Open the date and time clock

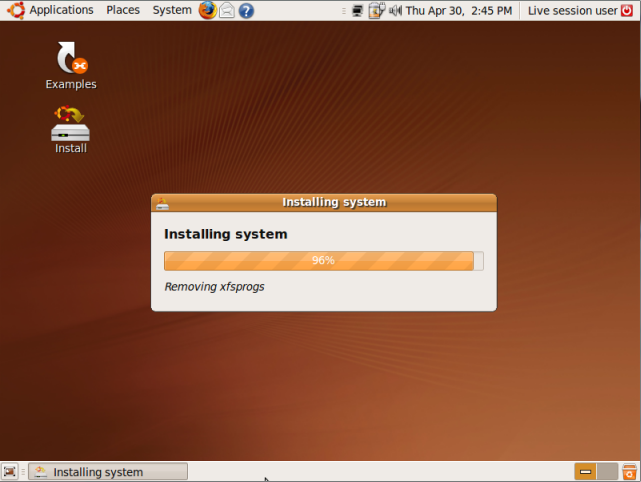pyautogui.click(x=459, y=11)
